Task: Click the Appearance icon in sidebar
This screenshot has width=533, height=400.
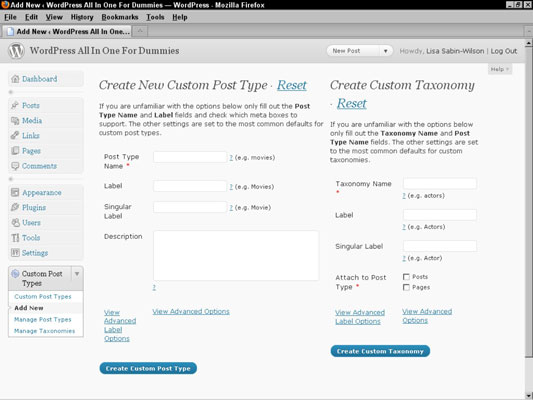Action: (x=15, y=192)
